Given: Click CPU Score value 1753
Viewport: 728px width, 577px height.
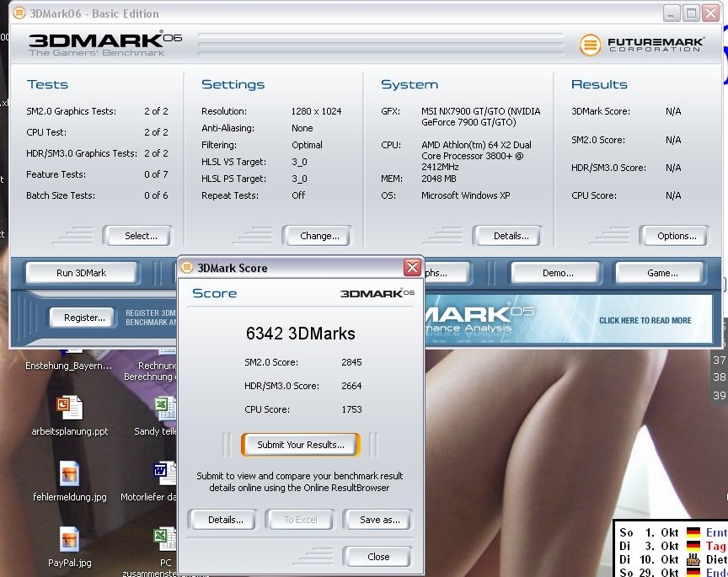Looking at the screenshot, I should 351,409.
